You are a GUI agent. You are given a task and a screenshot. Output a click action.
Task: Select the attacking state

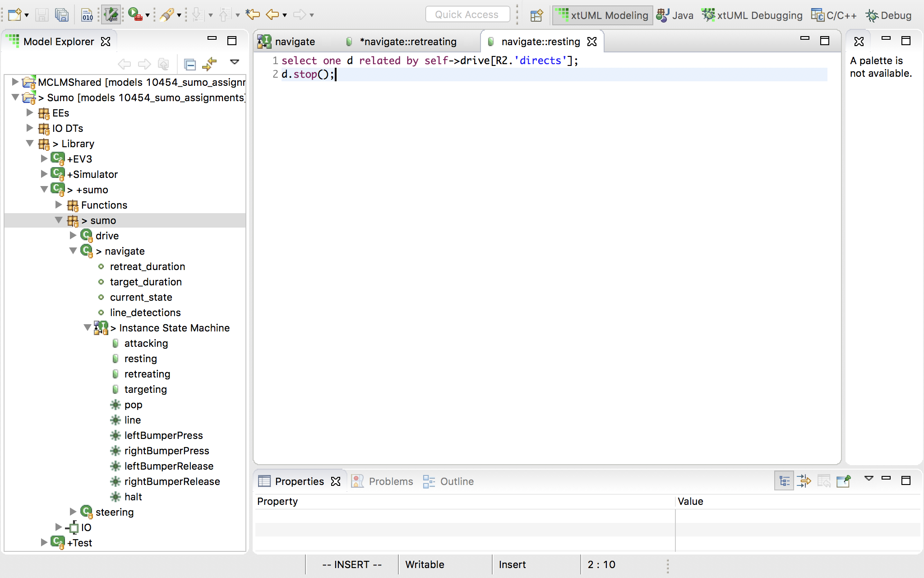click(146, 343)
